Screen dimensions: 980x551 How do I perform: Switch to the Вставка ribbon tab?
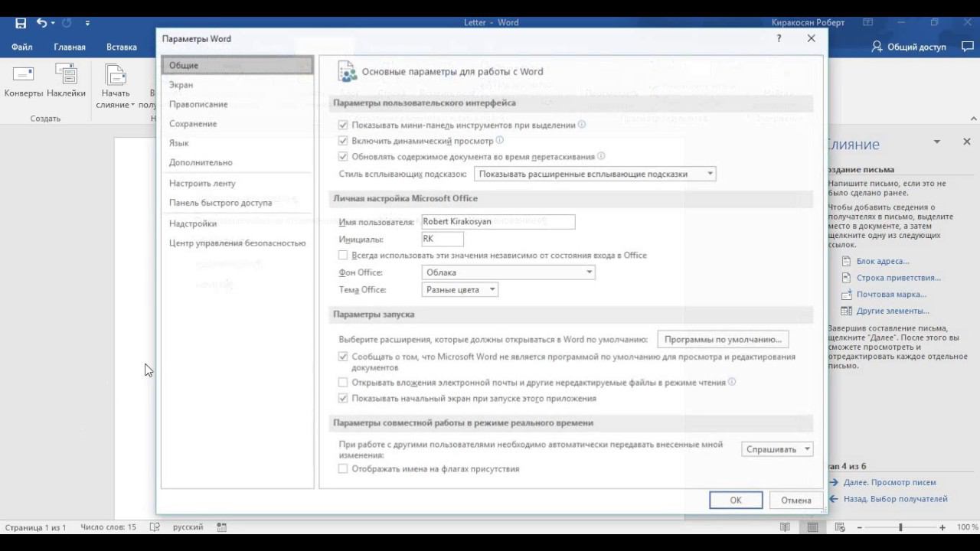tap(122, 47)
